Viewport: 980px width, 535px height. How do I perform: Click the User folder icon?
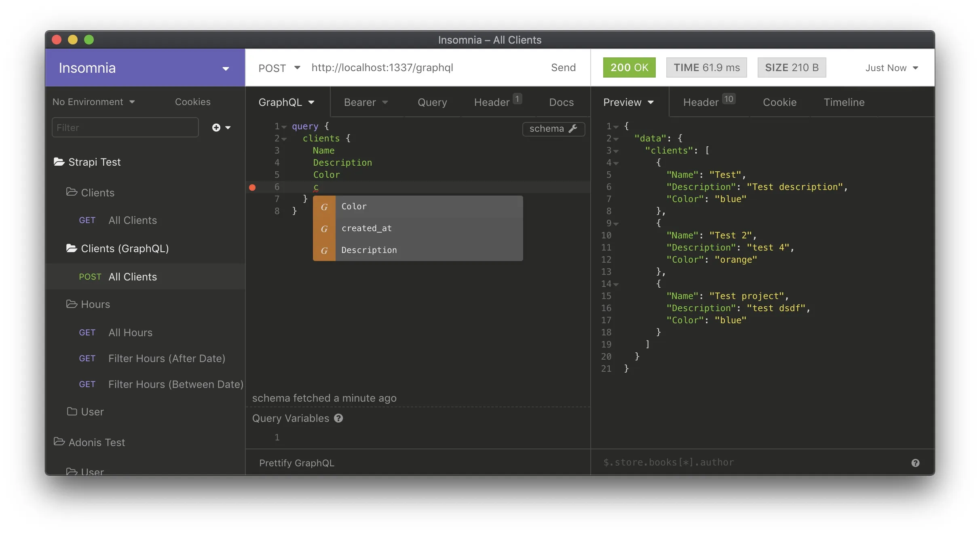coord(72,412)
